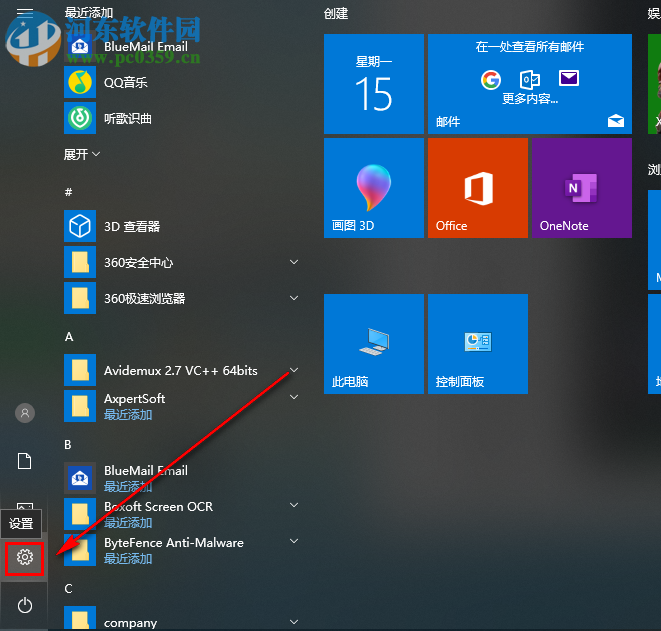
Task: Launch 画图 3D tile
Action: 373,188
